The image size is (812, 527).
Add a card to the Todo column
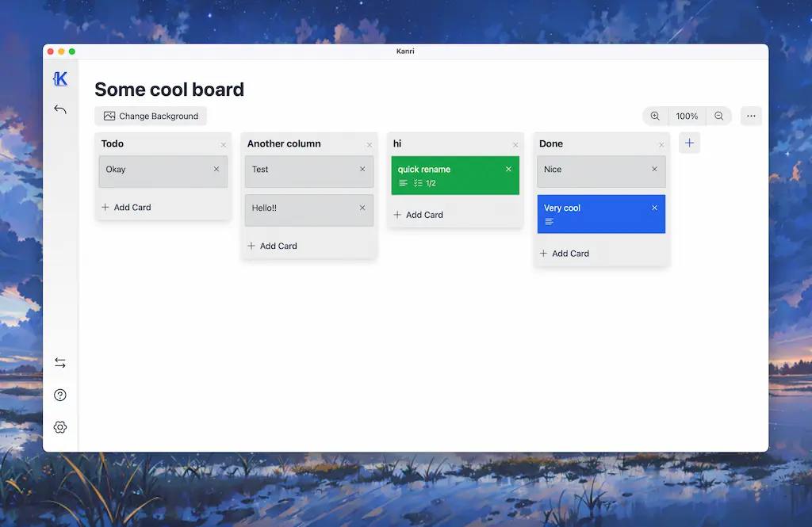point(126,207)
